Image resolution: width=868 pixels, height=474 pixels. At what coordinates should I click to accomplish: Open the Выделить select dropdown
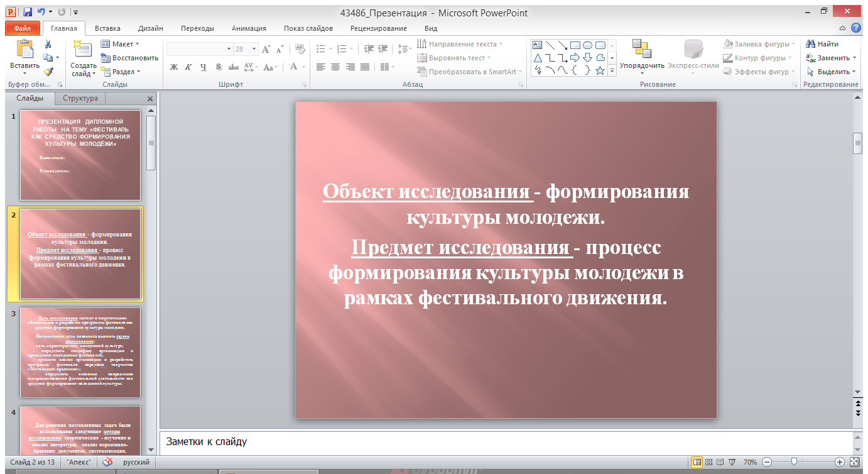[832, 72]
